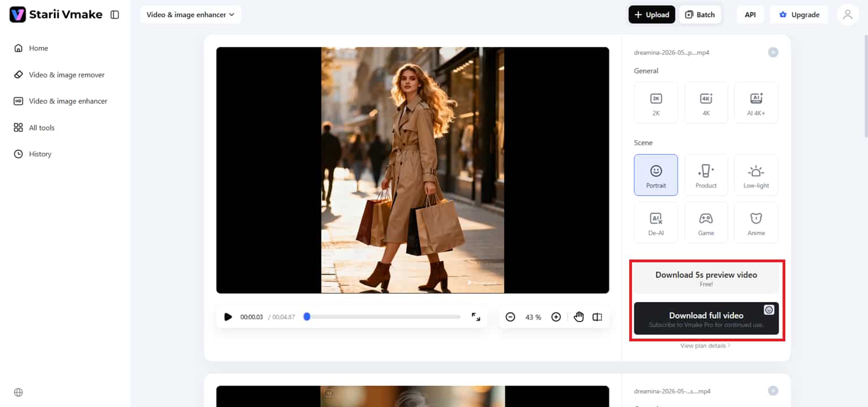Open the API page

750,15
